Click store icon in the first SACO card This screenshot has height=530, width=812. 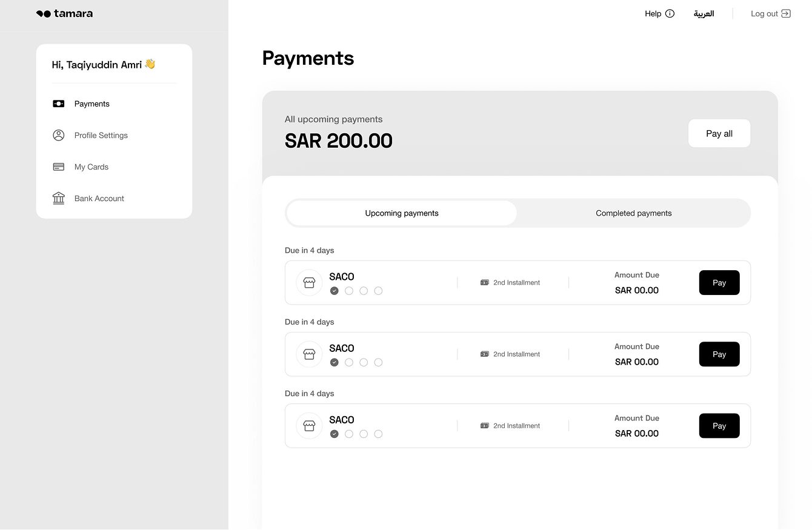click(309, 283)
